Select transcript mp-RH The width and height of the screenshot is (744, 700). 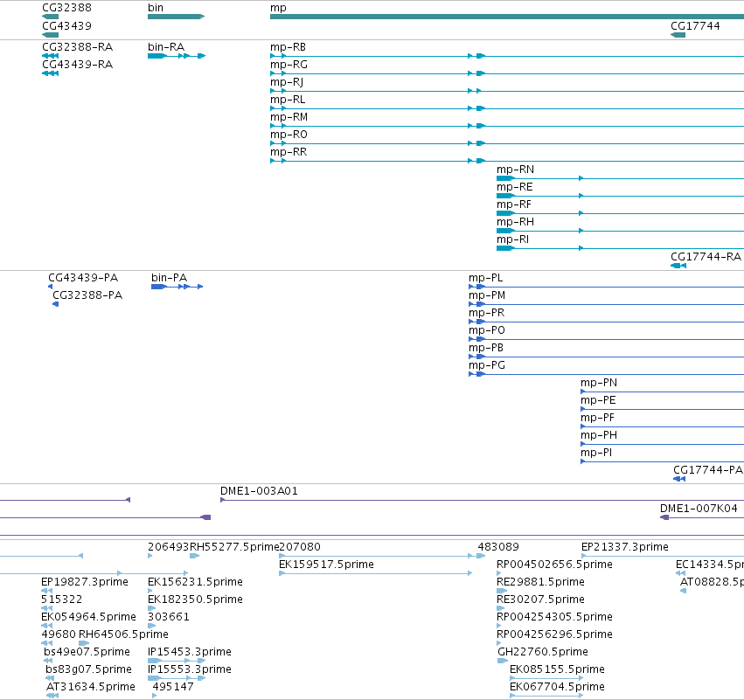pos(515,222)
